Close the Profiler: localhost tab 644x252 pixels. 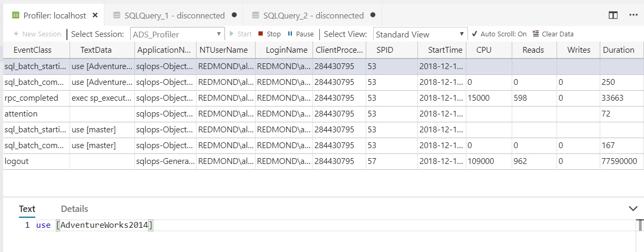pyautogui.click(x=95, y=15)
